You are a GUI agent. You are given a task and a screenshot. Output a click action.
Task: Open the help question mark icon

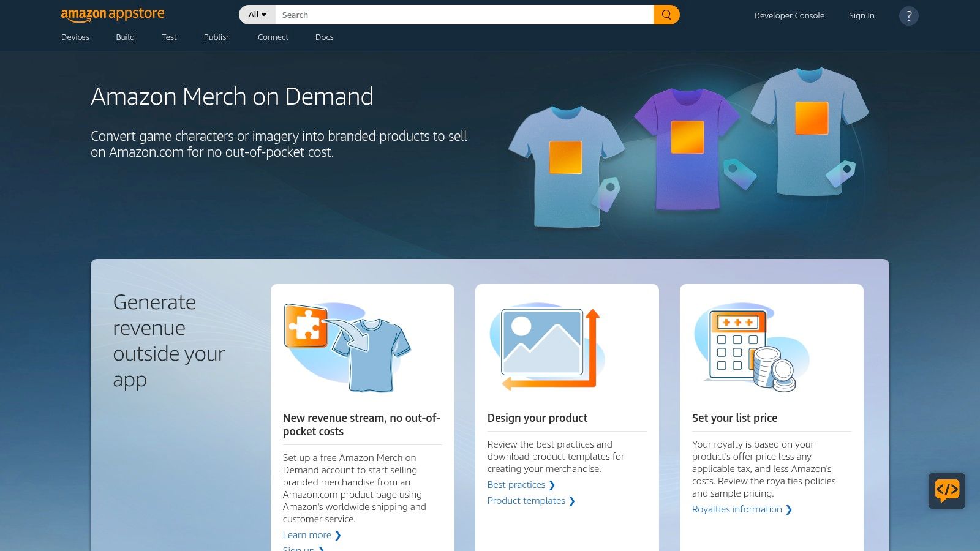pyautogui.click(x=909, y=16)
